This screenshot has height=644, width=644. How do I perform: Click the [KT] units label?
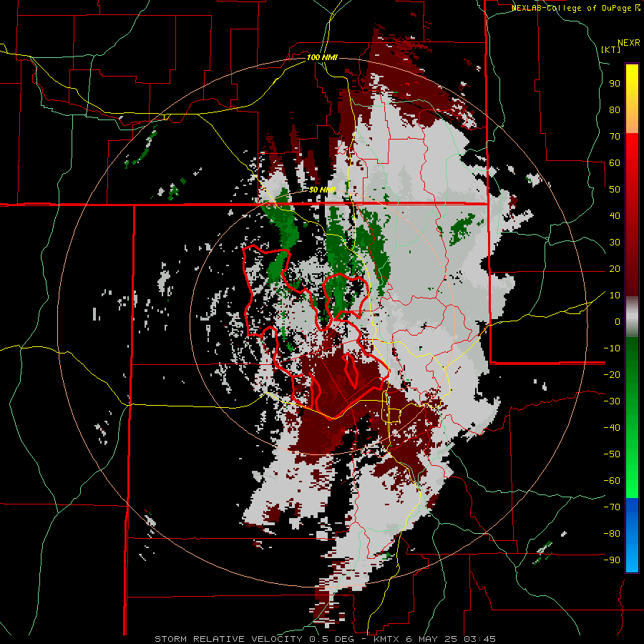tap(610, 49)
